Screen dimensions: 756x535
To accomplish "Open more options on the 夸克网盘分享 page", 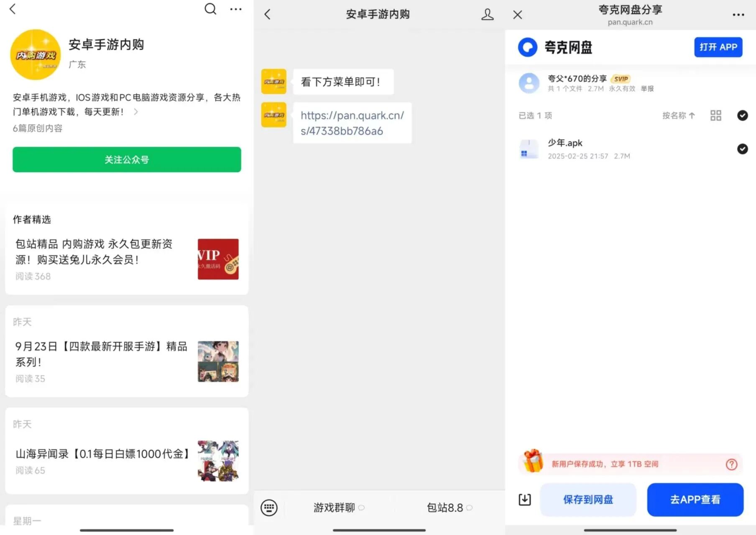I will point(738,15).
